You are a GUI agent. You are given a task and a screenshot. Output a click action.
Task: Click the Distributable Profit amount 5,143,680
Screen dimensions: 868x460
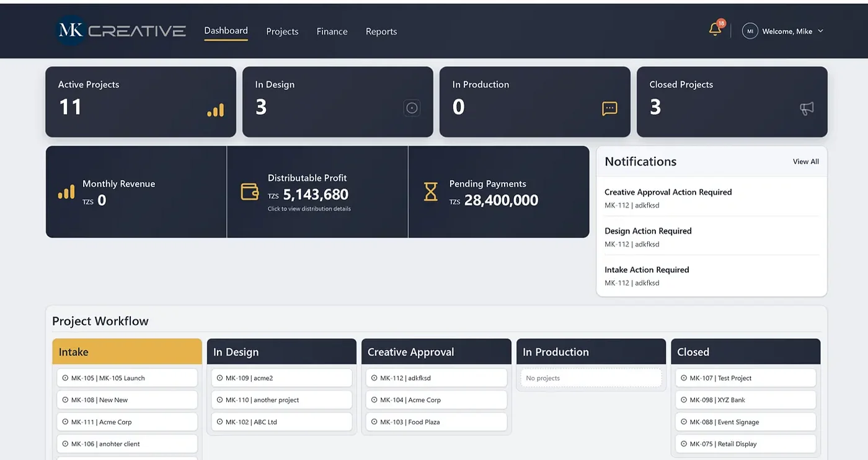click(x=316, y=195)
